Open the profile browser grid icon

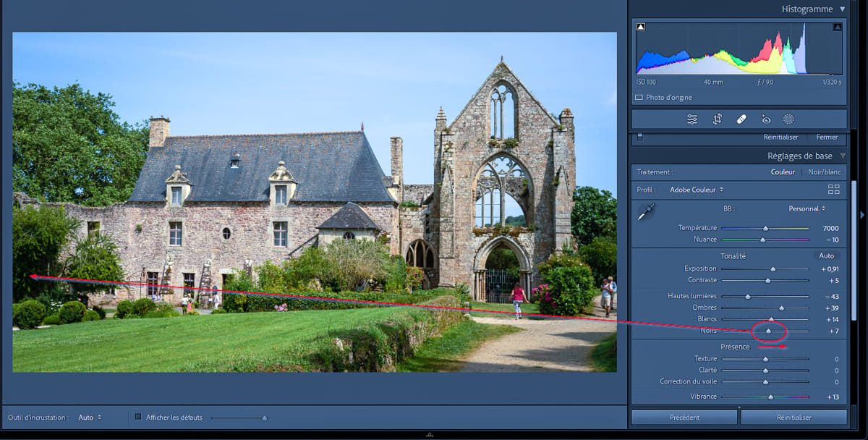833,190
